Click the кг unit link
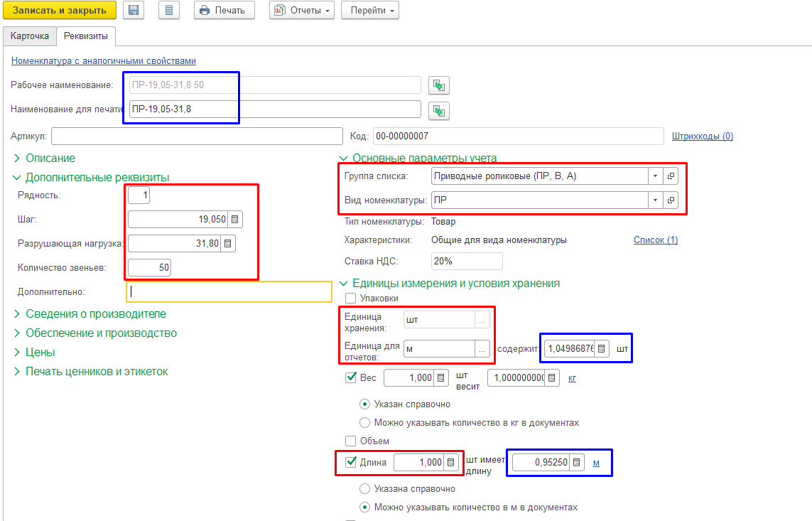812x521 pixels. [x=572, y=378]
